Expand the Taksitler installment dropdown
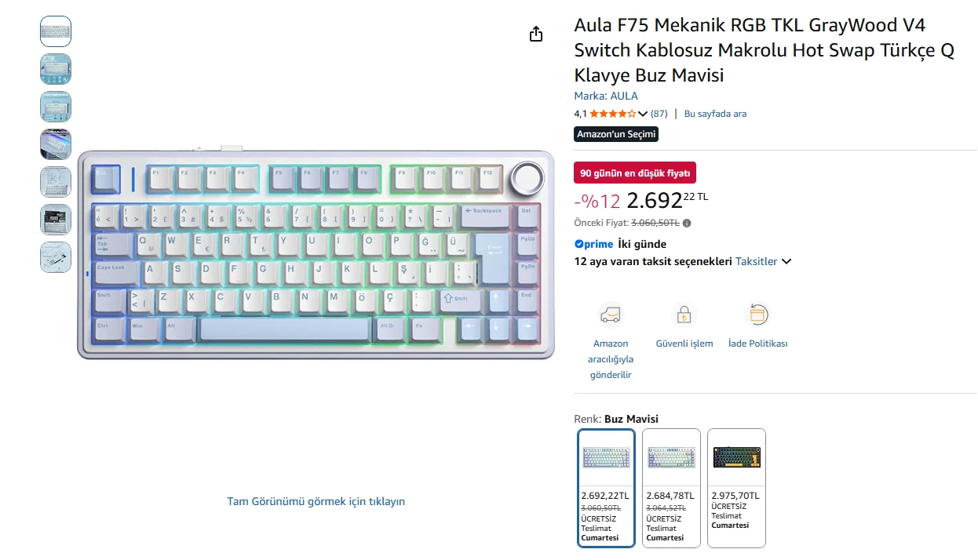This screenshot has width=978, height=560. click(763, 261)
